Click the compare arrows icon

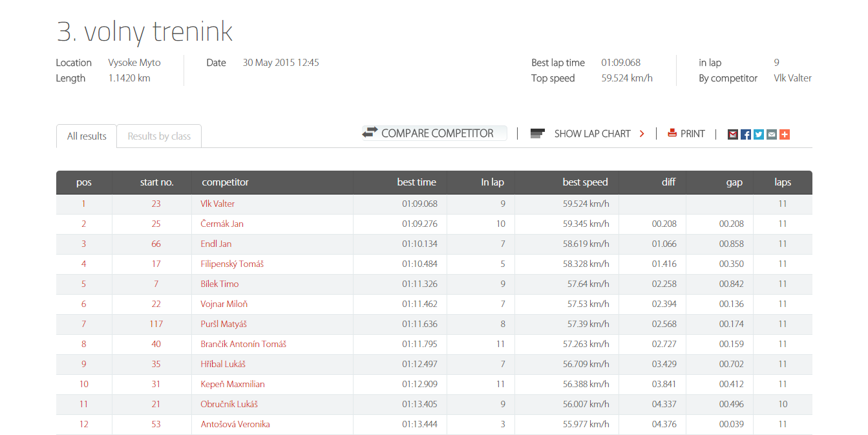coord(370,133)
